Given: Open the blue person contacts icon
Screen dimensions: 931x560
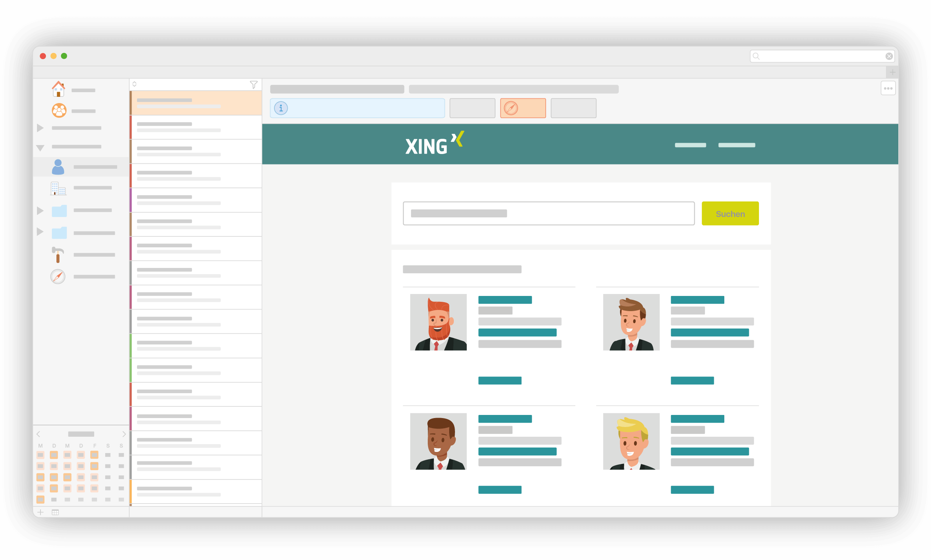Looking at the screenshot, I should pyautogui.click(x=58, y=167).
